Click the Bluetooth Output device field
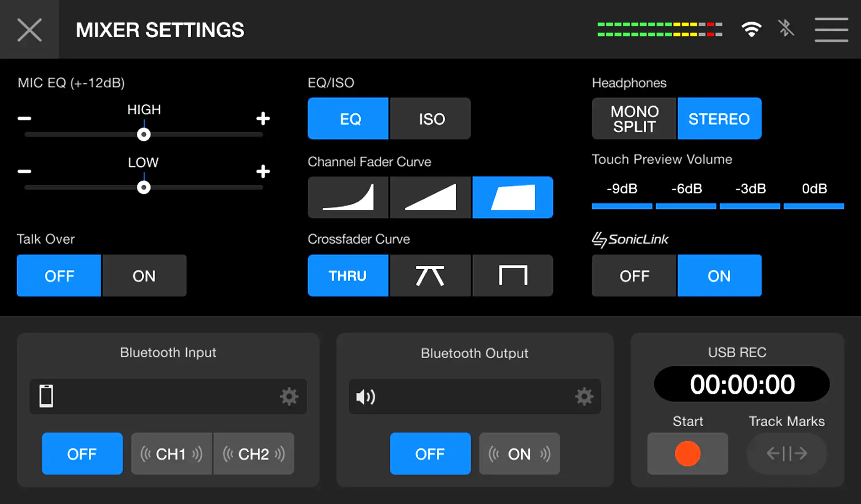Image resolution: width=861 pixels, height=504 pixels. click(x=475, y=396)
